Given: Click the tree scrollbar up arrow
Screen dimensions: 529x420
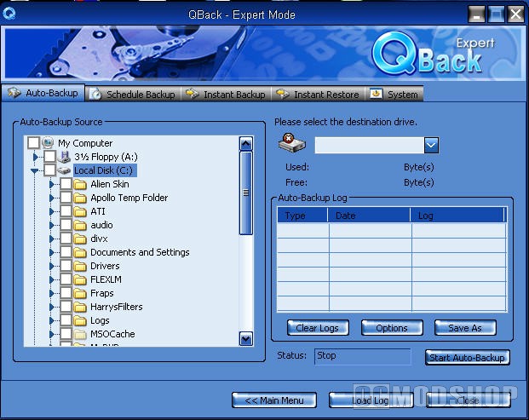Looking at the screenshot, I should 246,144.
